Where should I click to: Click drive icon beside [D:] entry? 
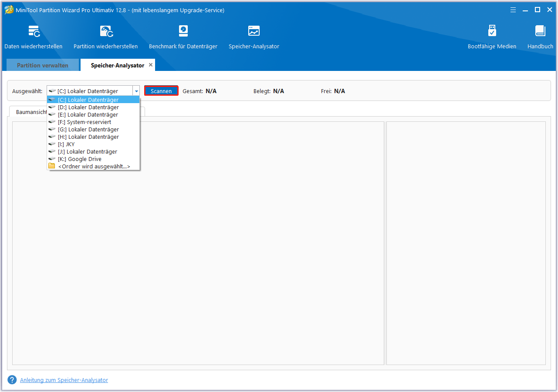point(52,107)
